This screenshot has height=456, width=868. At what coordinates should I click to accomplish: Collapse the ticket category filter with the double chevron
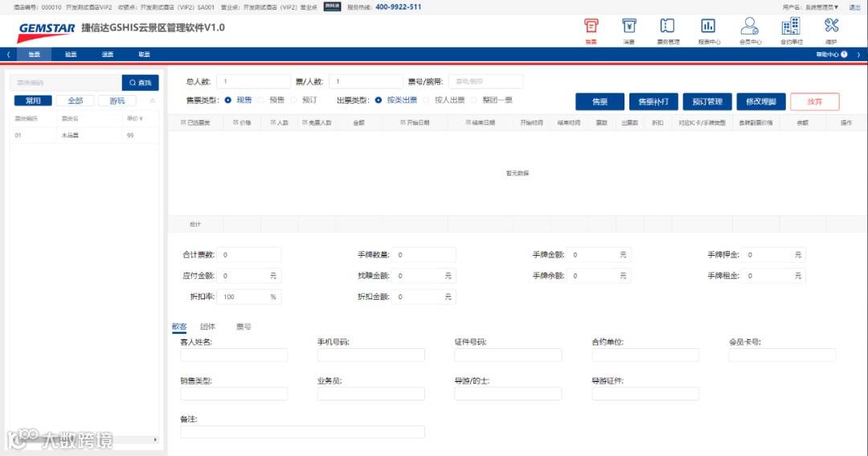(x=153, y=101)
